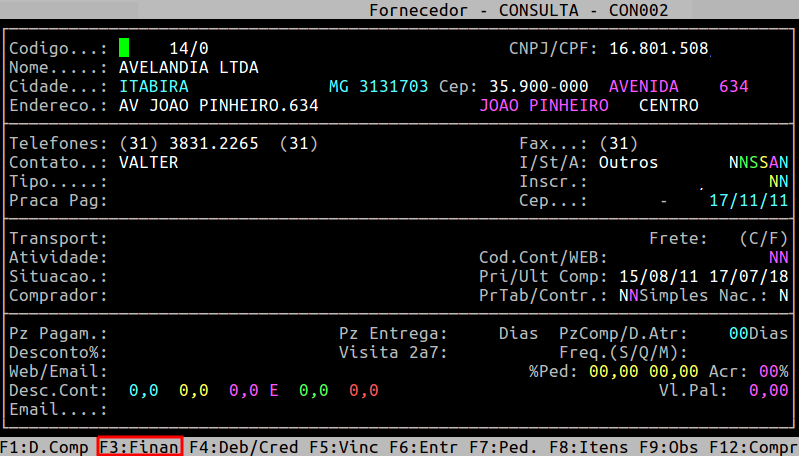Click F12:Compr at the bottom right
Viewport: 799px width, 456px height.
(753, 446)
